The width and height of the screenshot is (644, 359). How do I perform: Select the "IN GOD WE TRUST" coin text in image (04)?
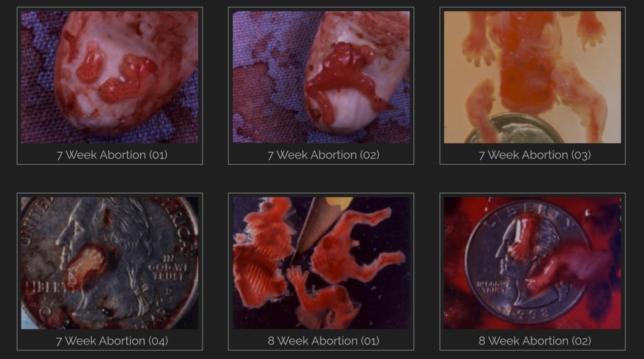(x=170, y=267)
